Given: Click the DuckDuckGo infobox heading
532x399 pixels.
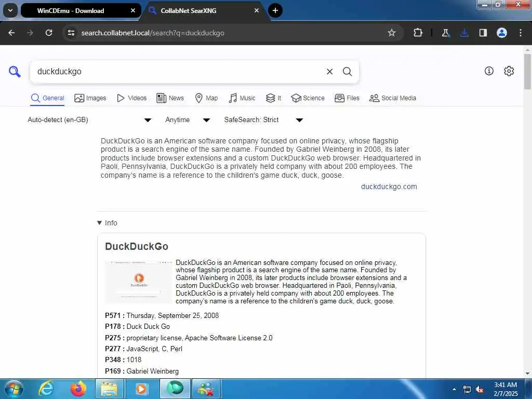Looking at the screenshot, I should point(137,246).
